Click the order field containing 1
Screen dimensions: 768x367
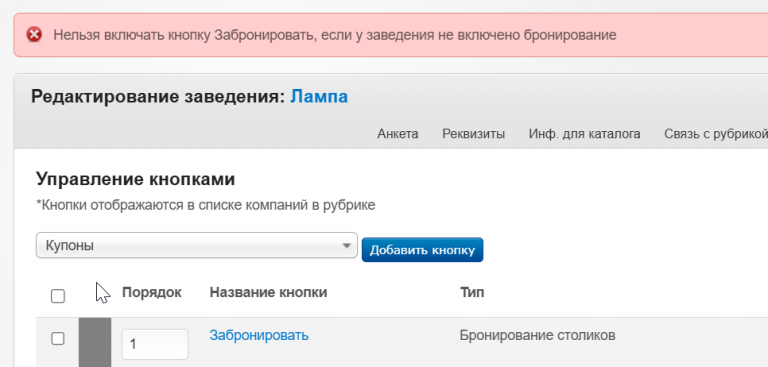point(155,344)
